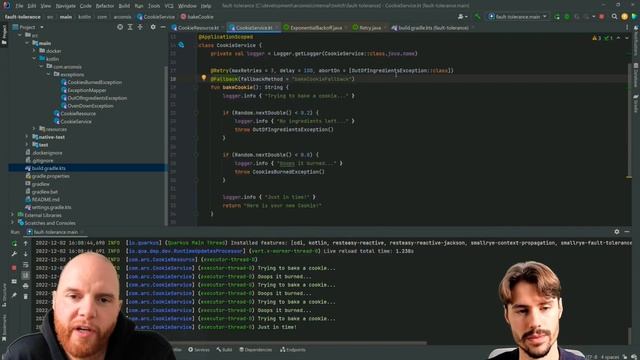Open Search Everywhere magnifier icon
Image resolution: width=640 pixels, height=360 pixels.
614,17
